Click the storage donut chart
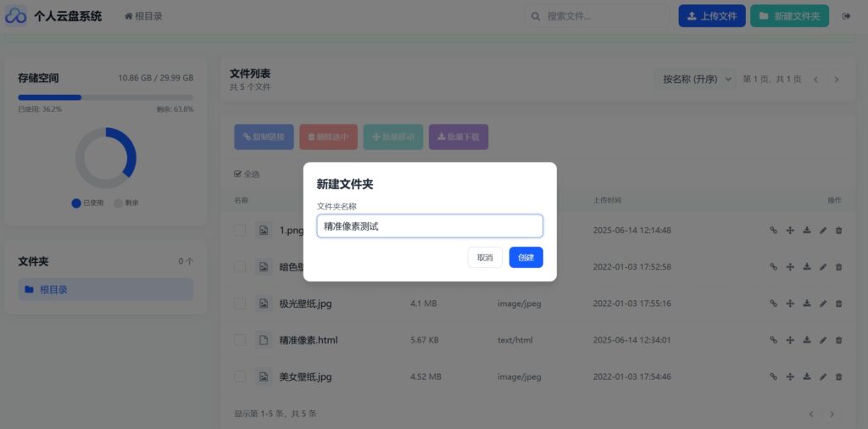 (x=106, y=158)
